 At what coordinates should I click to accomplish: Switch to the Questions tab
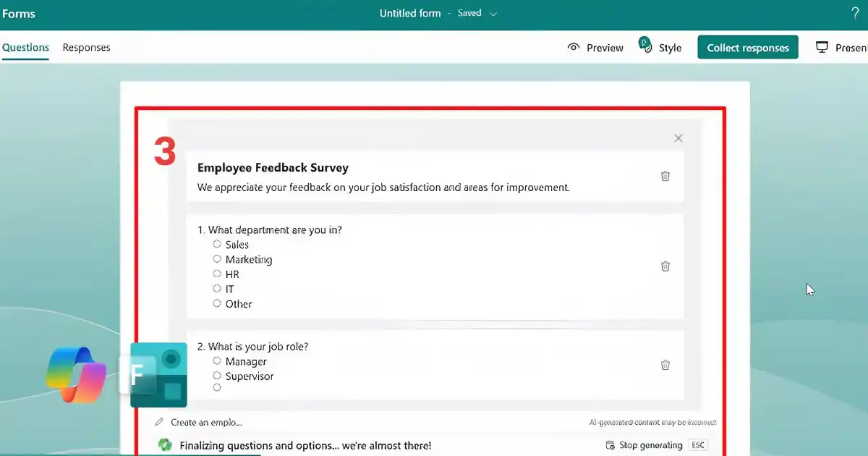[25, 48]
